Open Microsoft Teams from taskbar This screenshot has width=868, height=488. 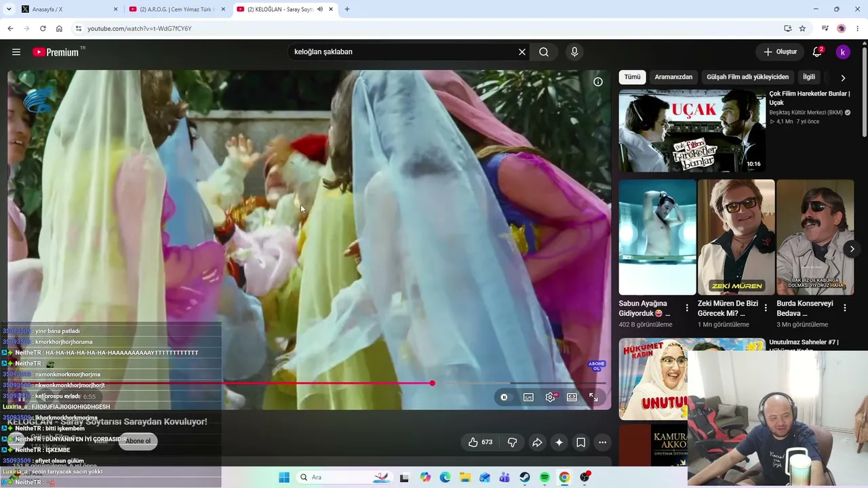click(x=505, y=477)
